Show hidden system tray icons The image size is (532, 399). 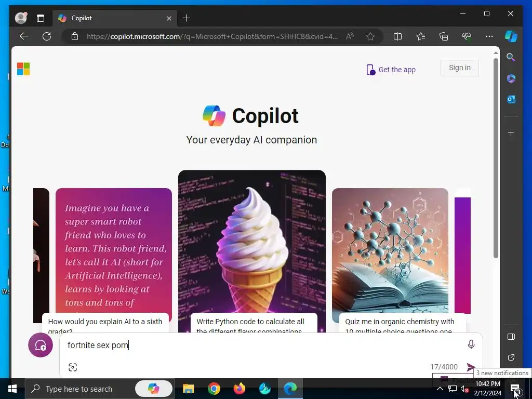(x=440, y=389)
